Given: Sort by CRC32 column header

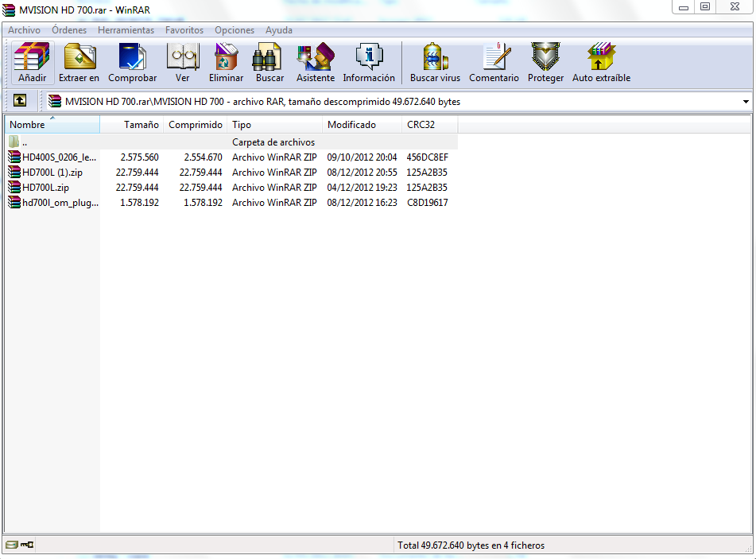Looking at the screenshot, I should pos(429,124).
